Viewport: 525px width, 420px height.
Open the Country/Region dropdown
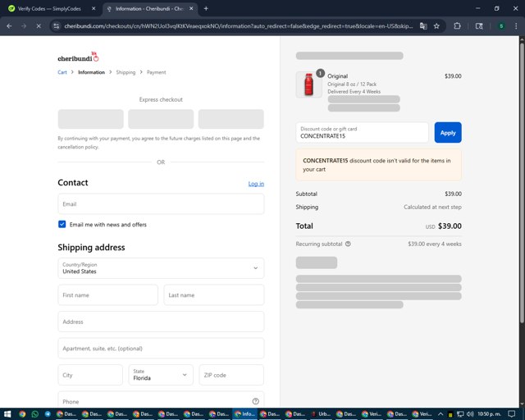(161, 268)
